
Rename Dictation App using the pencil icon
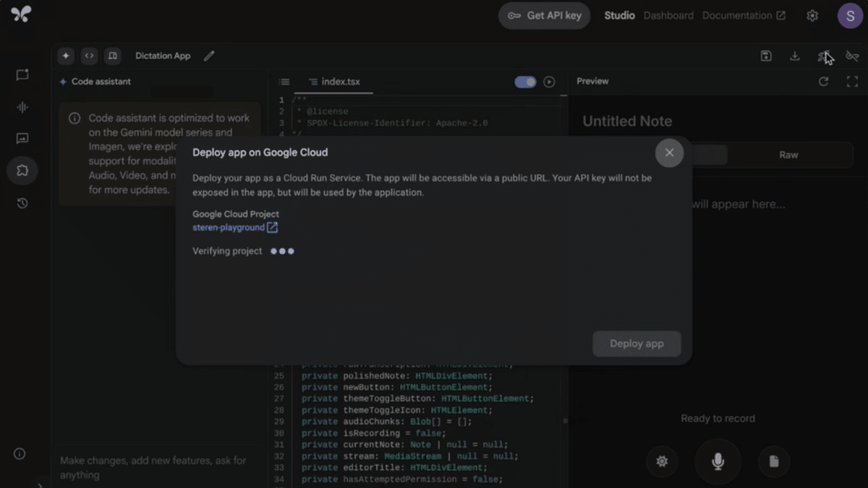[209, 56]
